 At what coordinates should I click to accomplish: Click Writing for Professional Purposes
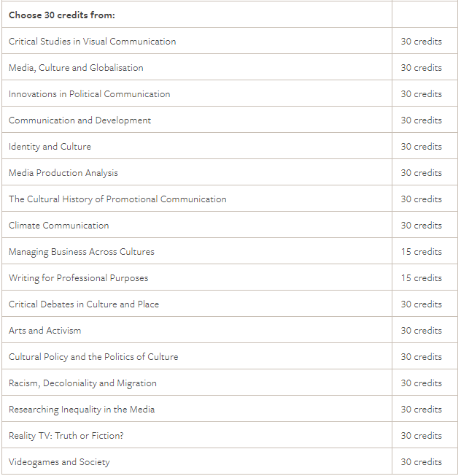(x=78, y=278)
